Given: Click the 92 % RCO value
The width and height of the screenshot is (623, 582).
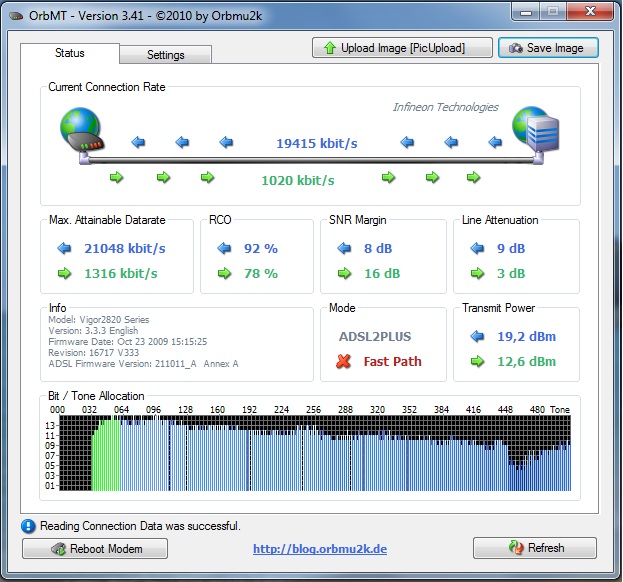Looking at the screenshot, I should [x=261, y=248].
